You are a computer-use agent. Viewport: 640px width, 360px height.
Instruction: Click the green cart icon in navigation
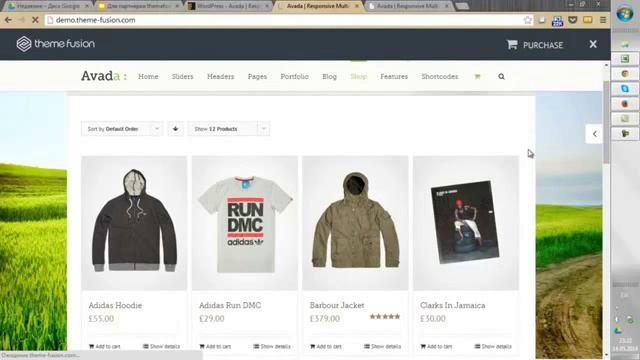click(477, 76)
